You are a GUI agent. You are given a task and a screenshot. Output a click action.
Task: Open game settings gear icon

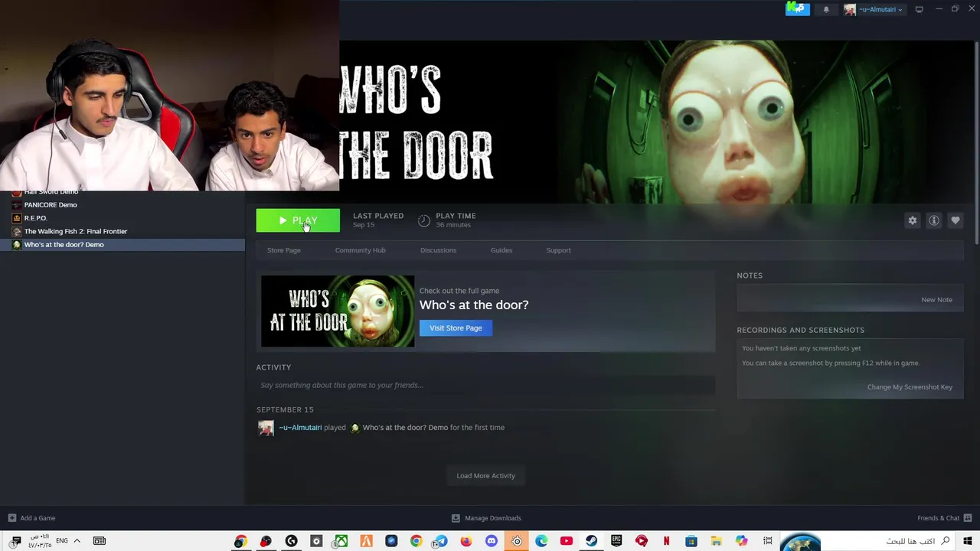pyautogui.click(x=913, y=220)
